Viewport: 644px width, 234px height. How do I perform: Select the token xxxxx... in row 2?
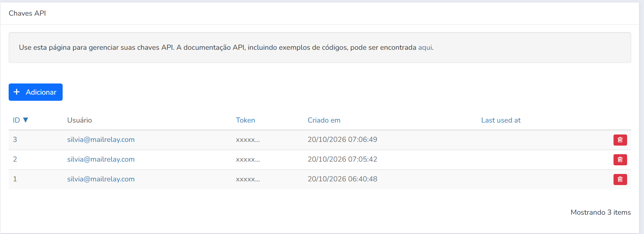(x=248, y=159)
